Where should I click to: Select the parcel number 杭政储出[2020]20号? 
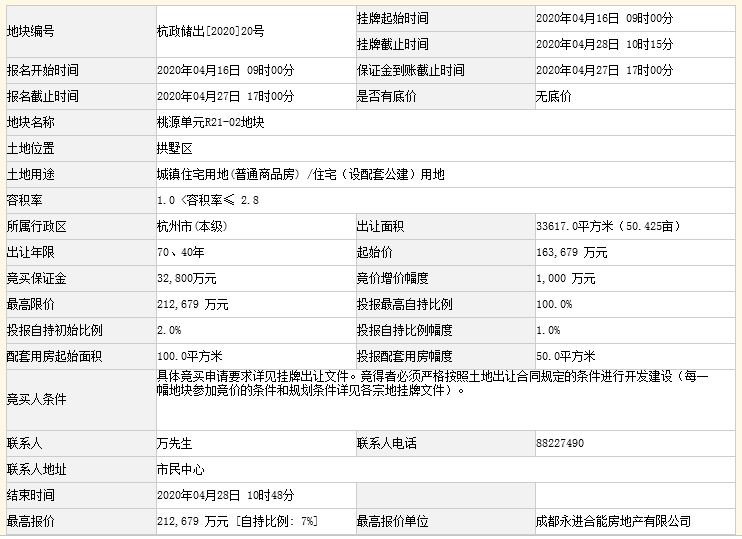211,31
